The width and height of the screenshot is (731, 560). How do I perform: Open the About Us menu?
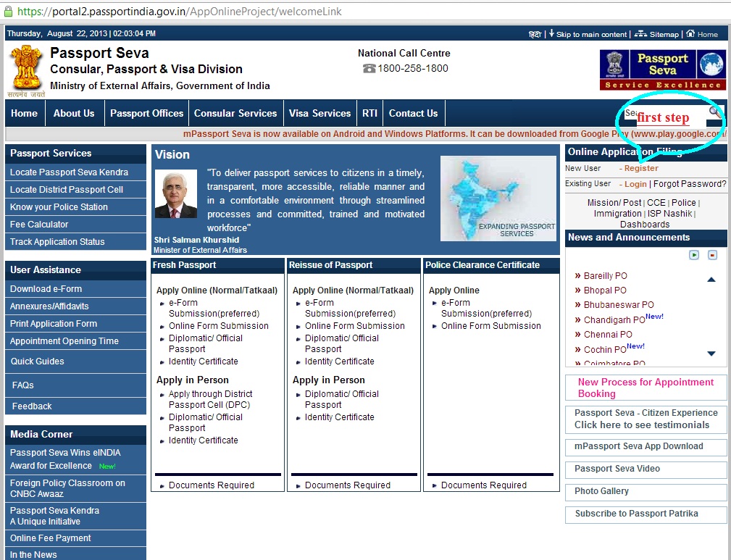[x=74, y=113]
